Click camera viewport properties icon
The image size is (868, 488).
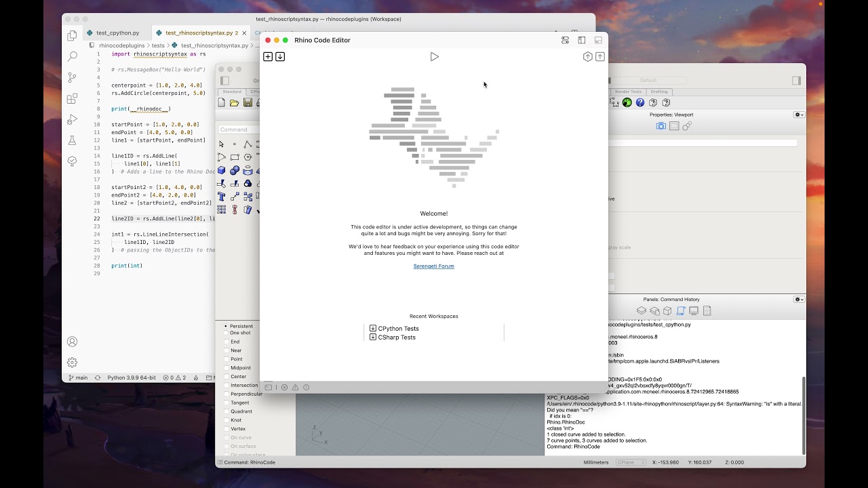click(661, 126)
